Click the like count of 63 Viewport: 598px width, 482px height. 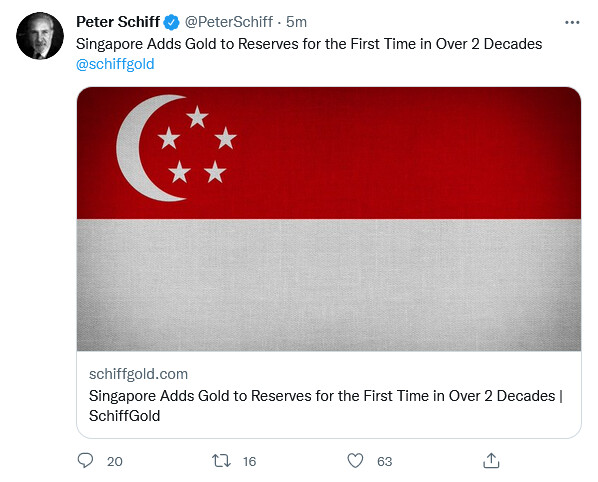pos(384,461)
